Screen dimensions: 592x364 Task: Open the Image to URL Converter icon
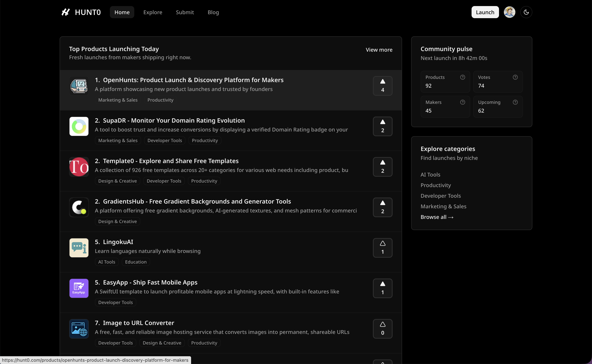tap(79, 329)
